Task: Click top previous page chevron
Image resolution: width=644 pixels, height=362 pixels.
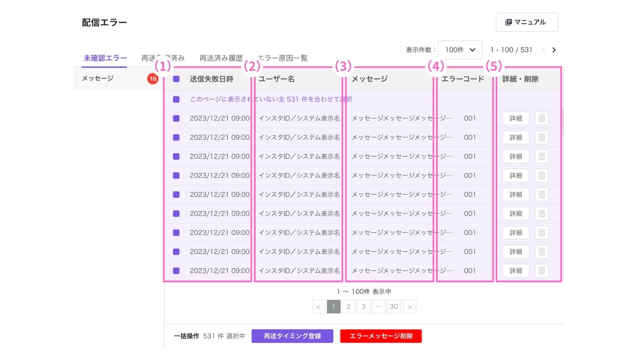Action: (x=543, y=50)
